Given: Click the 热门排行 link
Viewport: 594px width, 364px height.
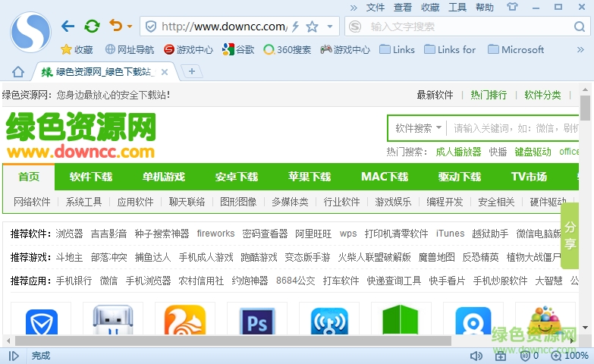Looking at the screenshot, I should point(489,95).
